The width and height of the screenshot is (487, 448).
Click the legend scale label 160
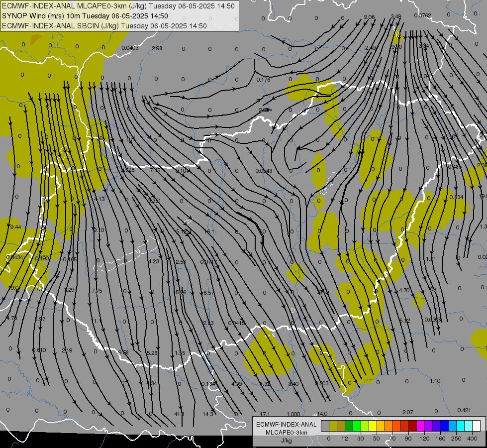tap(440, 439)
